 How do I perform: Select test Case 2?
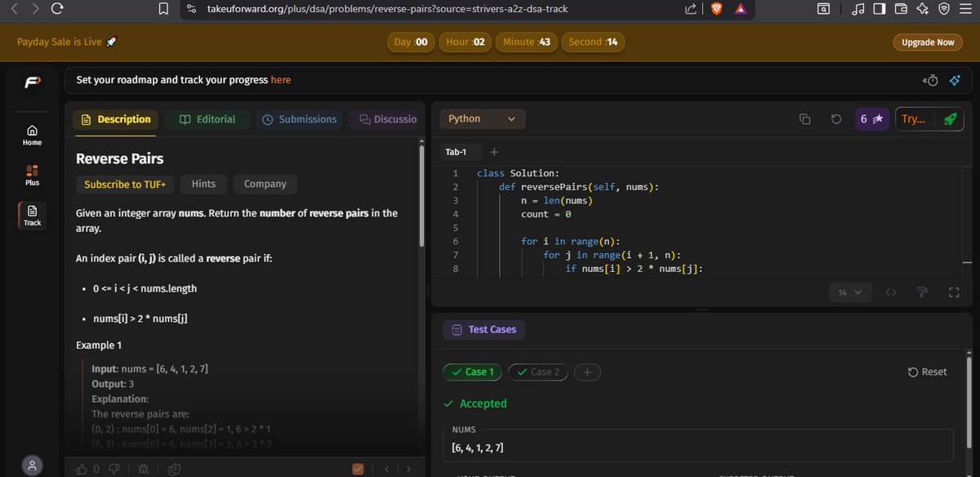pos(537,372)
